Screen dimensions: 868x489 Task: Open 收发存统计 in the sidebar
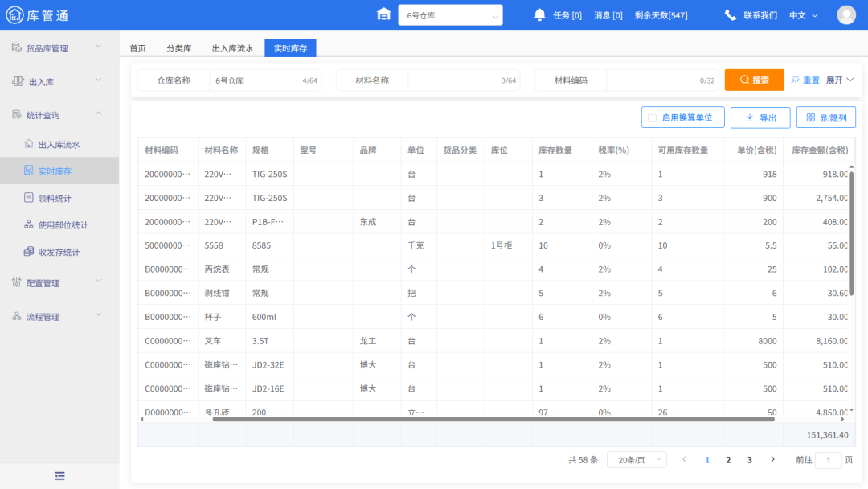(59, 252)
